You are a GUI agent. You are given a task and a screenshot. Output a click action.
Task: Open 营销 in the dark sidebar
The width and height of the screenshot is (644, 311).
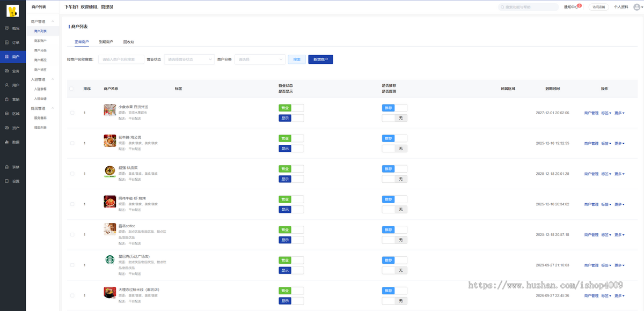13,99
